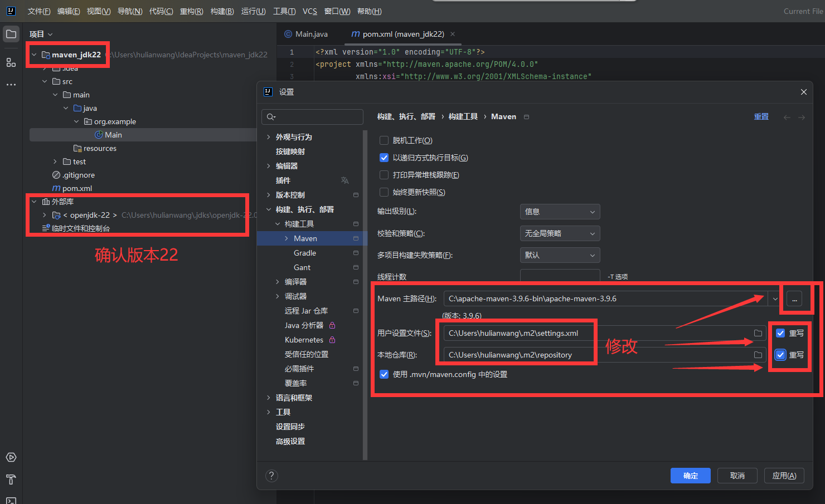Click the 线程计数 input field
825x504 pixels.
(x=560, y=276)
